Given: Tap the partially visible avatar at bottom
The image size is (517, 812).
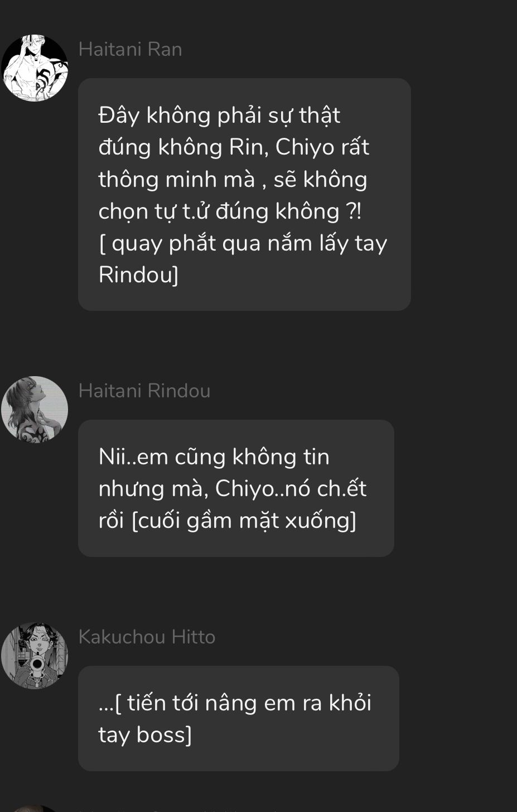Looking at the screenshot, I should coord(35,809).
